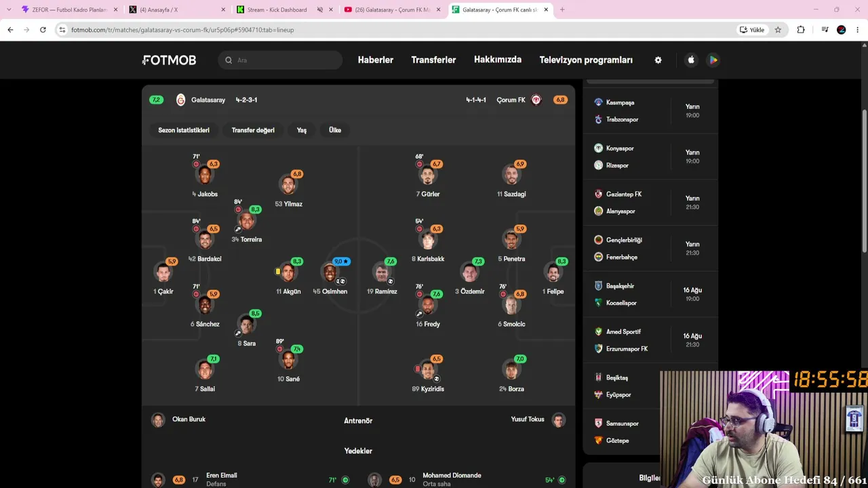
Task: Open the Chrome tab search dropdown
Action: (9, 9)
